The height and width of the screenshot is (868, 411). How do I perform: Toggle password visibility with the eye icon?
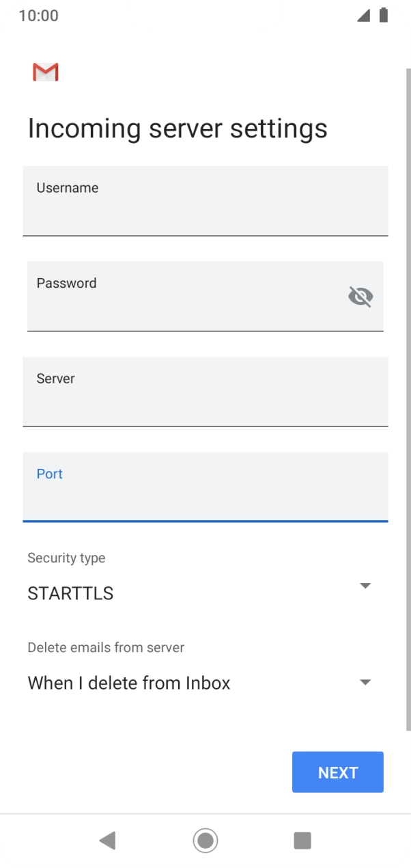[x=360, y=296]
